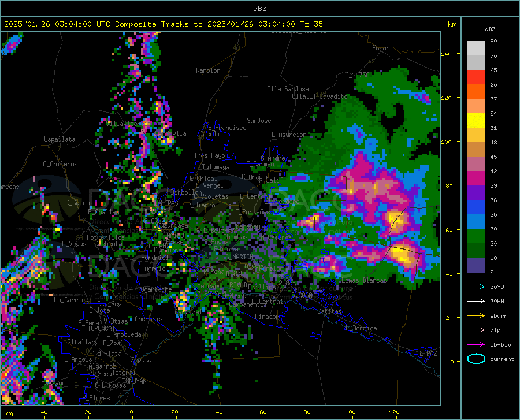Click the 100 tick on vertical km axis
Screen dimensions: 520x420
tap(447, 142)
